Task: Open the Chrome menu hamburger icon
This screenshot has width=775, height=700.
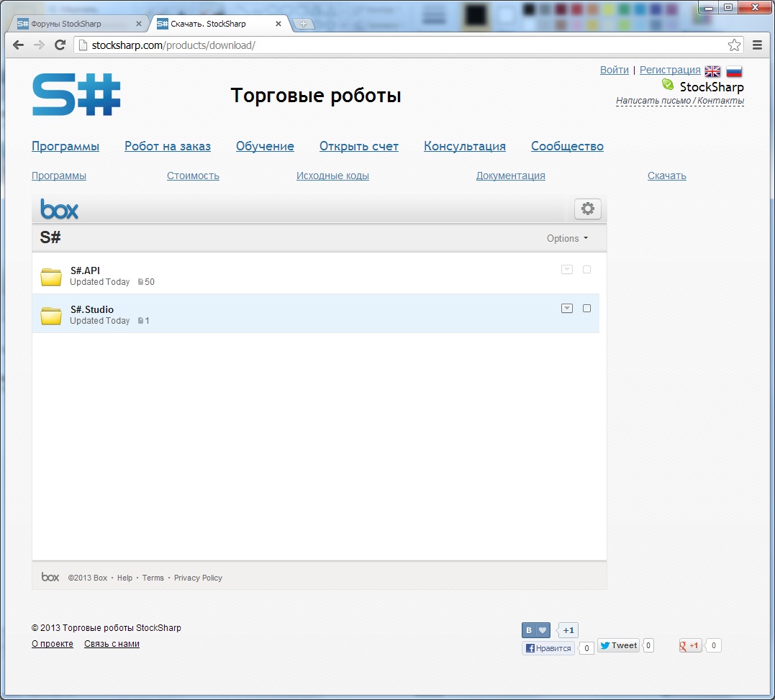Action: 757,45
